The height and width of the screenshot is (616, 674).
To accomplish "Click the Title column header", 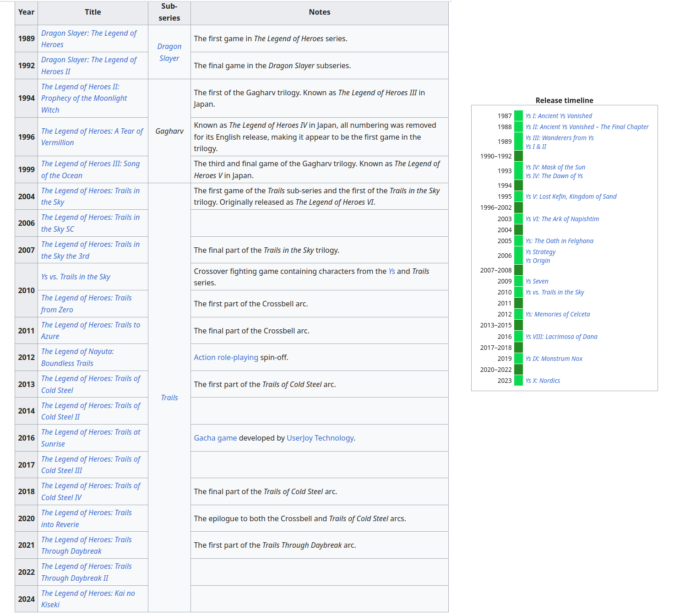I will (93, 12).
